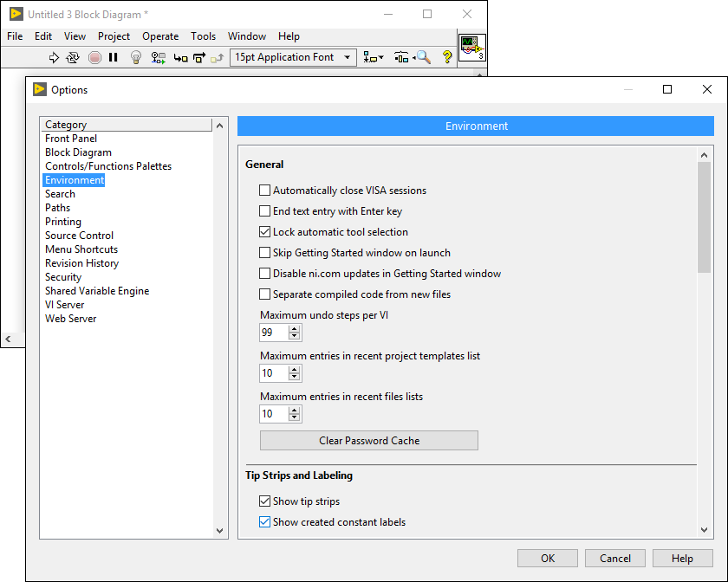
Task: Click the Category list scroll down arrow
Action: pyautogui.click(x=219, y=531)
